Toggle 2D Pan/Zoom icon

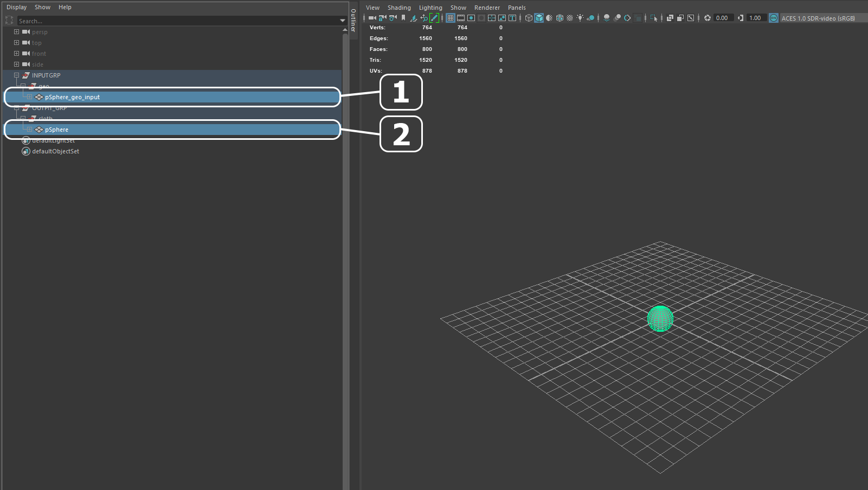coord(424,18)
